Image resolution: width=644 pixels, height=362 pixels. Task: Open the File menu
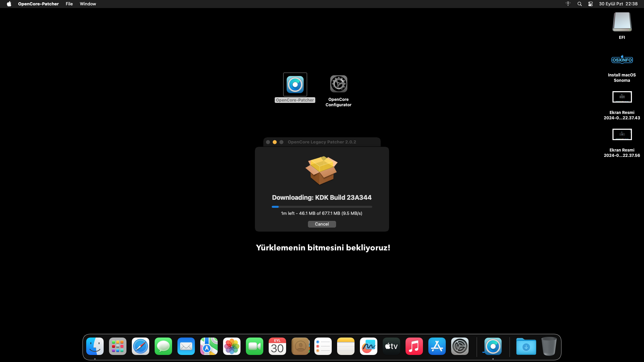pos(69,4)
